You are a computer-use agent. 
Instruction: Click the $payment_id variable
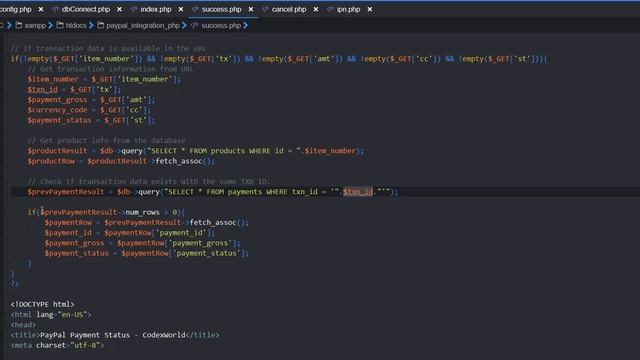tap(68, 233)
